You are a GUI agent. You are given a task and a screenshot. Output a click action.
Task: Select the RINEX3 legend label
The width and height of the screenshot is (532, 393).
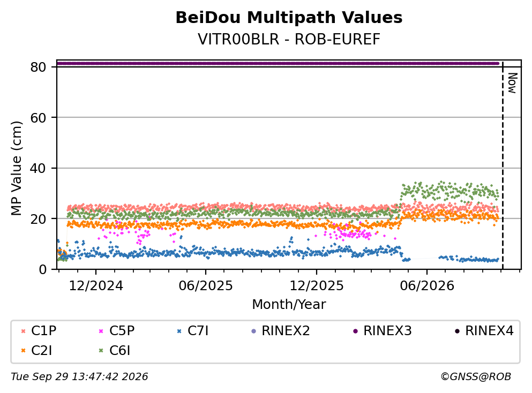click(387, 330)
